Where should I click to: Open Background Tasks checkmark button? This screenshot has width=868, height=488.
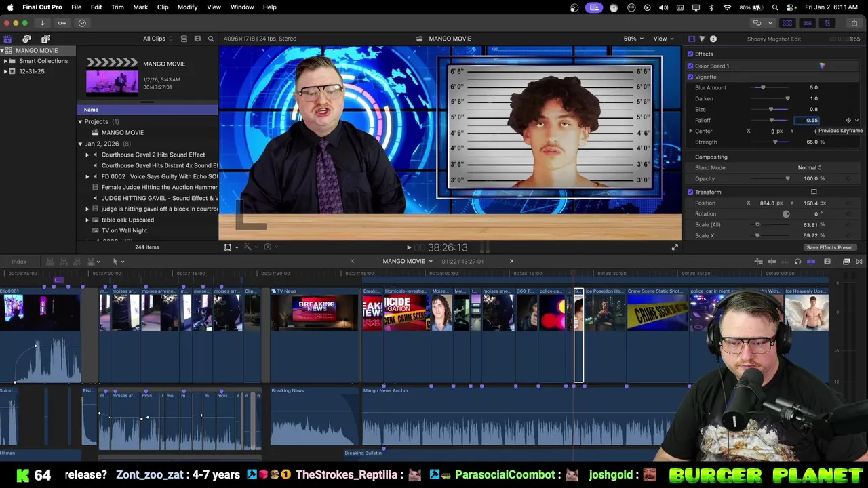pyautogui.click(x=82, y=23)
